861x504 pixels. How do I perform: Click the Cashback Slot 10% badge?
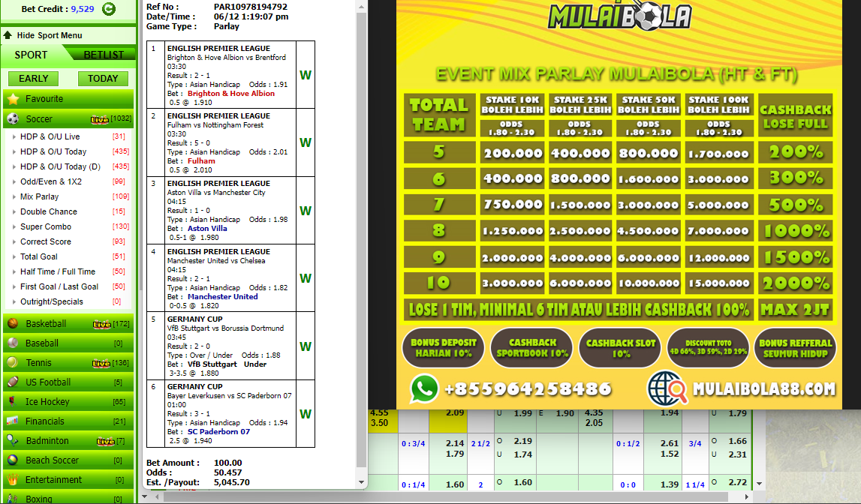[x=621, y=348]
